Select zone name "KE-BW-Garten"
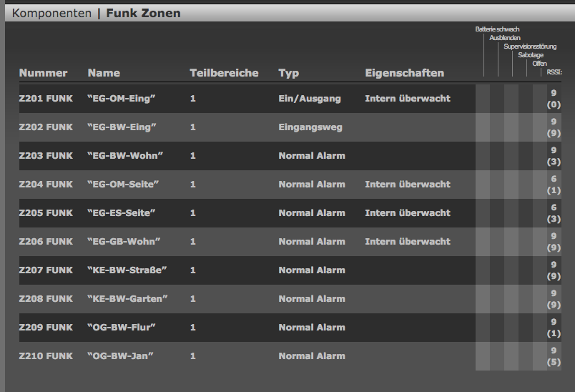The width and height of the screenshot is (575, 392). click(127, 299)
